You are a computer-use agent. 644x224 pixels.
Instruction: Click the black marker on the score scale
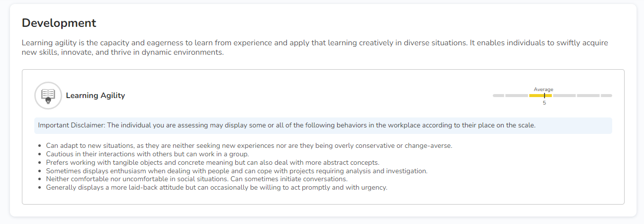544,95
